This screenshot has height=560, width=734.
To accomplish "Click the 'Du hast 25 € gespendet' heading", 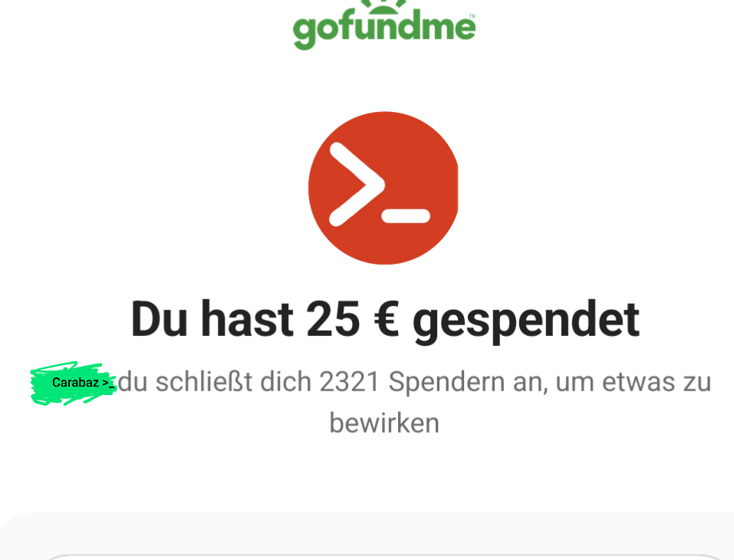I will click(385, 320).
